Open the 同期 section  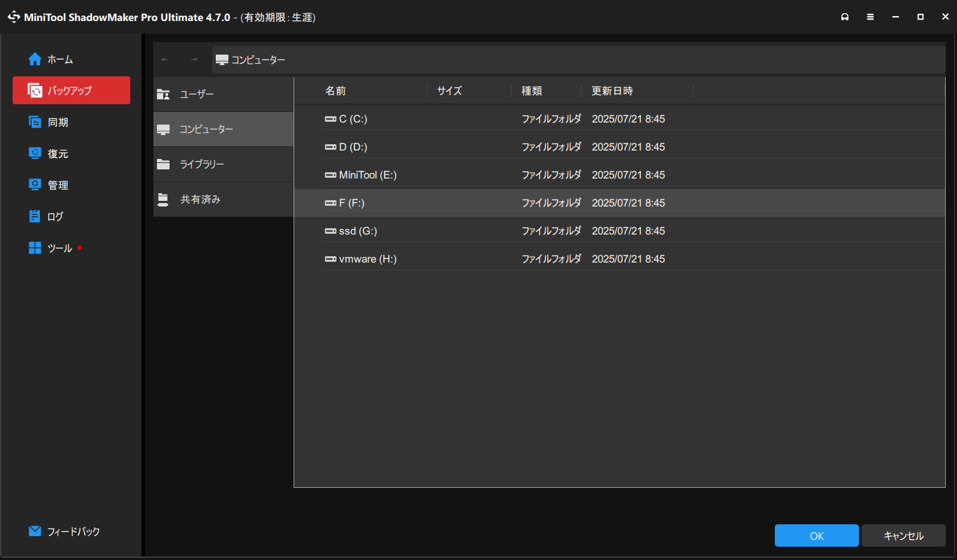(71, 122)
